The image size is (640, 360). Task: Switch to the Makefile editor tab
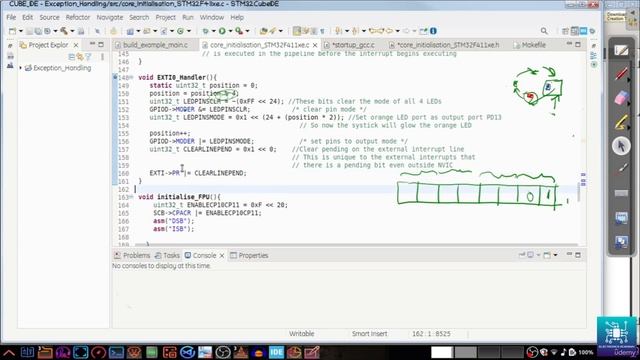[533, 45]
